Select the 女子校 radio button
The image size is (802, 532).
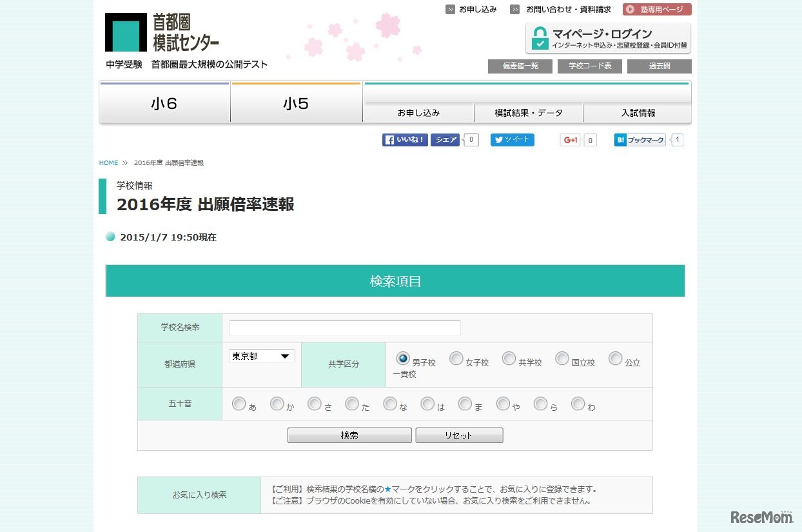click(456, 358)
